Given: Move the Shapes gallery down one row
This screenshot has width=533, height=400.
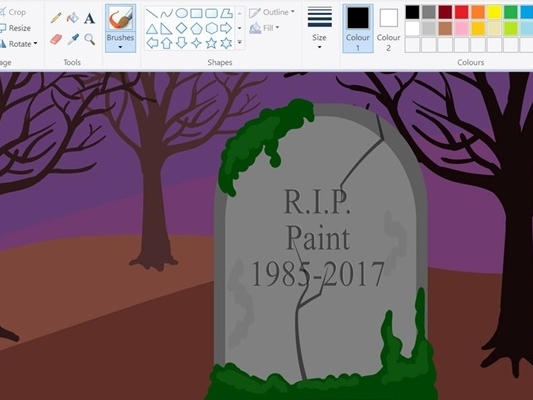Looking at the screenshot, I should point(240,28).
